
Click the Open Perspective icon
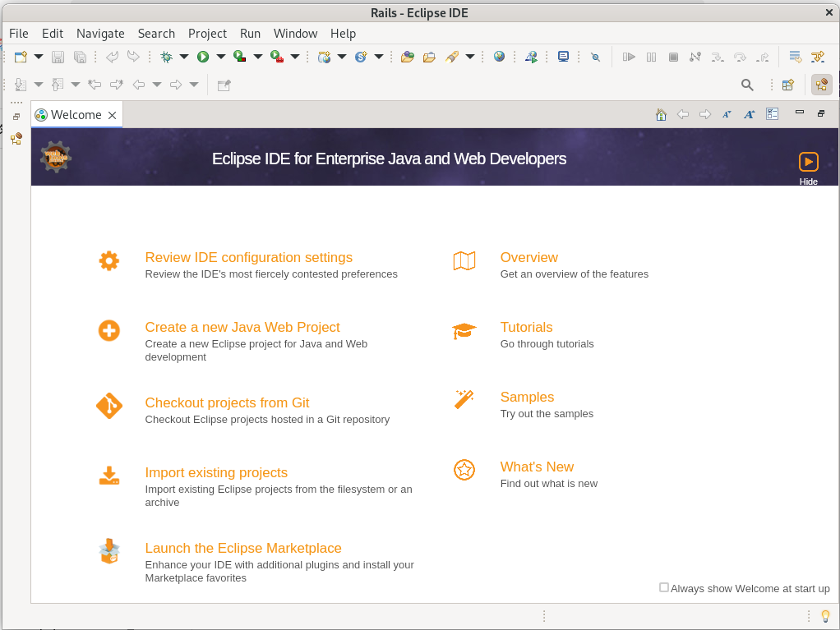coord(788,85)
